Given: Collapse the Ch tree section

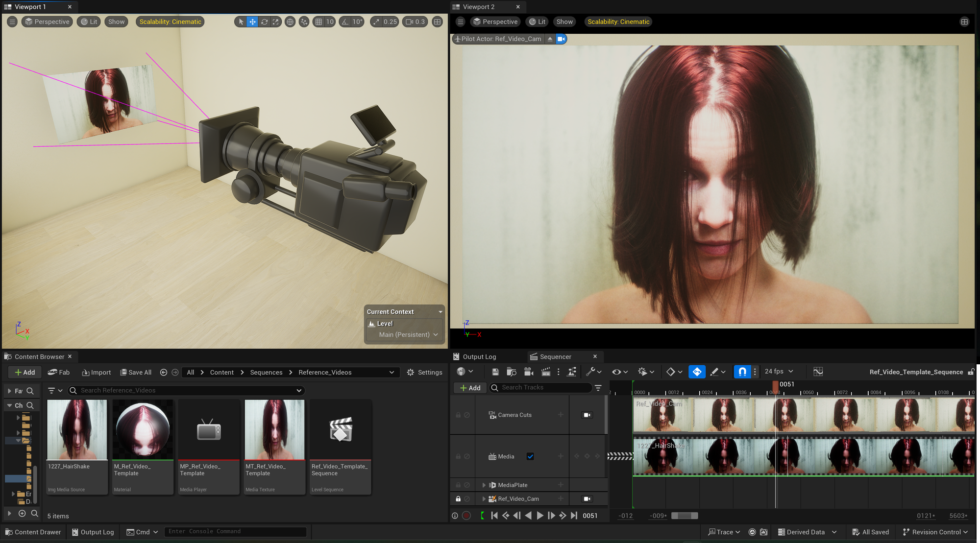Looking at the screenshot, I should tap(9, 405).
